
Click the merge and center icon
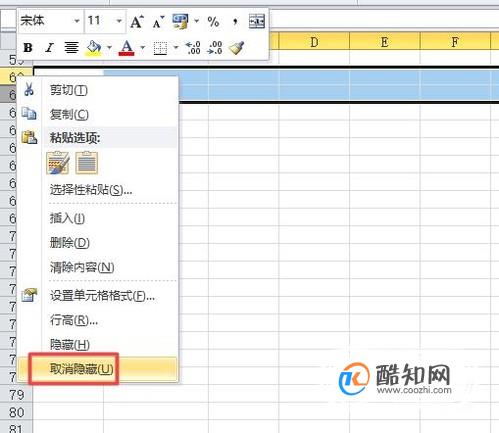(x=257, y=22)
